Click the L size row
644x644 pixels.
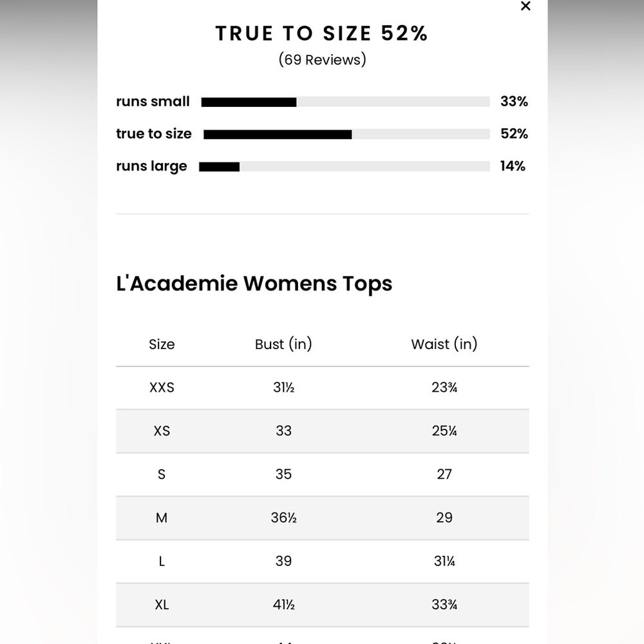click(323, 562)
